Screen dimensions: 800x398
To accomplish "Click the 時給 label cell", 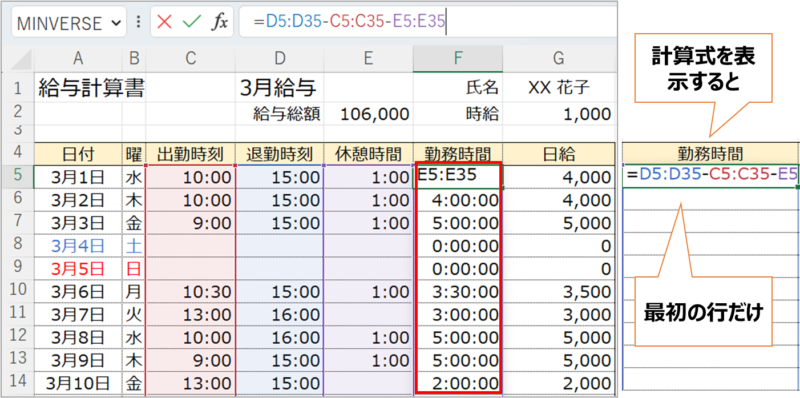I will [x=458, y=114].
